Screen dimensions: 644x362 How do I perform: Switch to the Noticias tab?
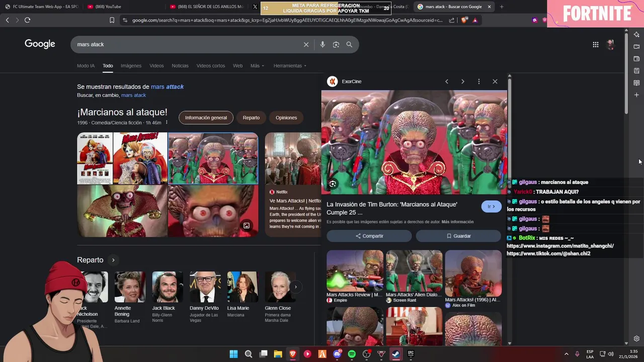point(180,66)
